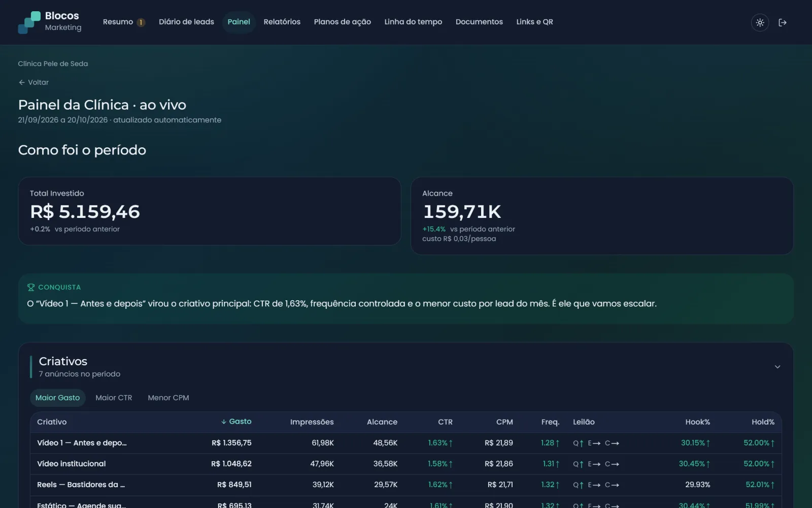Collapse the Criativos section chevron
Viewport: 812px width, 508px height.
click(777, 367)
